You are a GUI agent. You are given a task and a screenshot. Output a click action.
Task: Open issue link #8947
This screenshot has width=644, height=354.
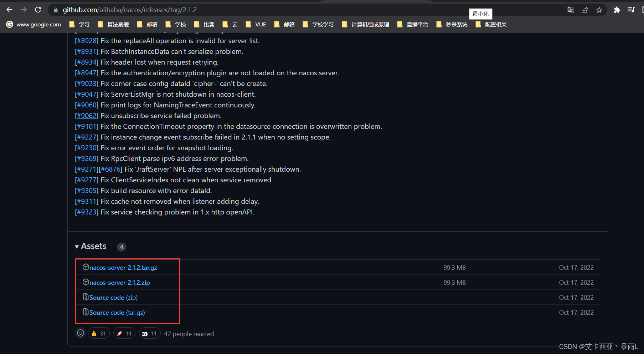tap(87, 73)
